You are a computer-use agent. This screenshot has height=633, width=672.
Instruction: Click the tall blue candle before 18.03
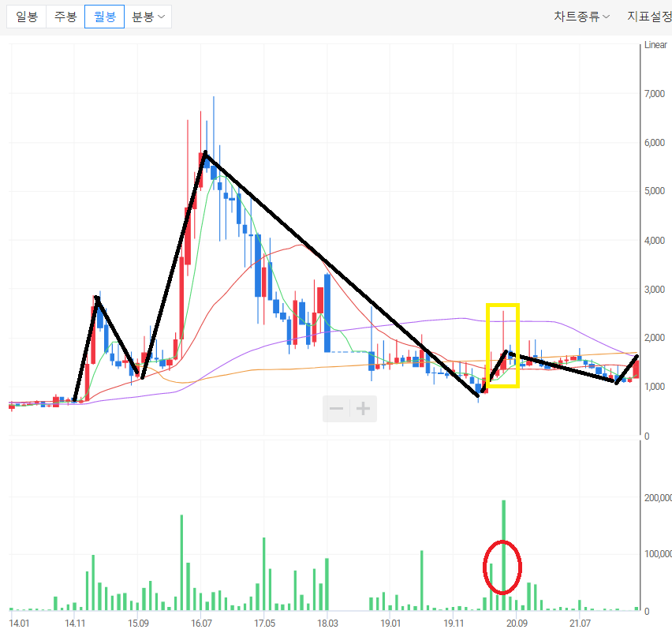[327, 313]
